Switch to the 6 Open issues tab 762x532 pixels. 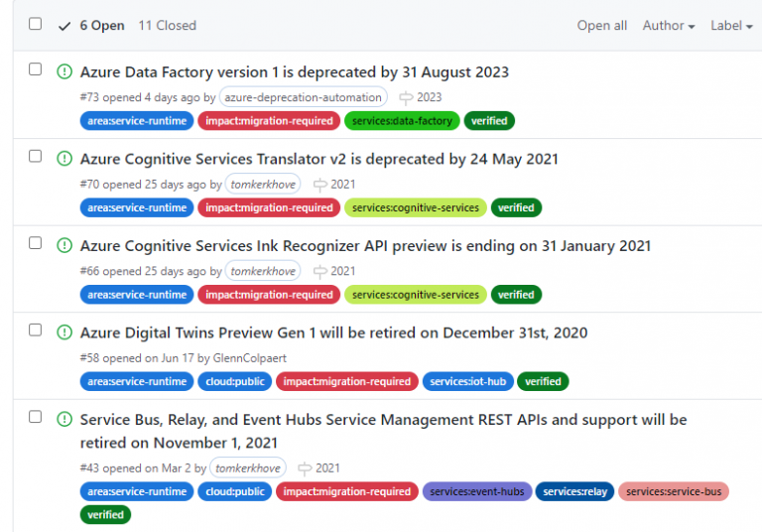point(97,26)
